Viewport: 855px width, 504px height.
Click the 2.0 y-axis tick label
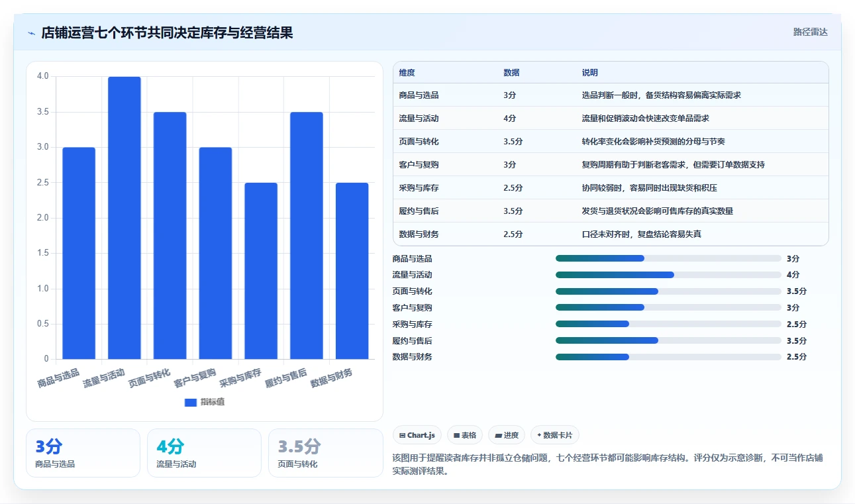coord(42,218)
